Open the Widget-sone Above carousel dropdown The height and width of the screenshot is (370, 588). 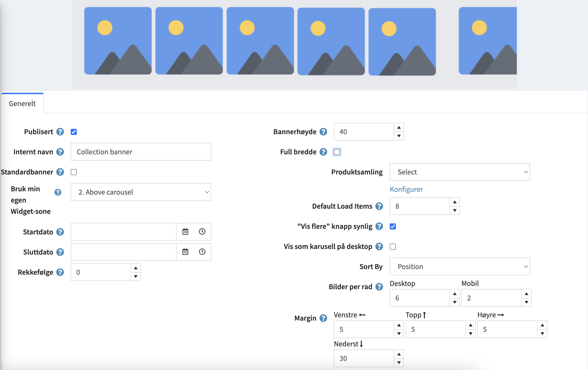(x=141, y=192)
